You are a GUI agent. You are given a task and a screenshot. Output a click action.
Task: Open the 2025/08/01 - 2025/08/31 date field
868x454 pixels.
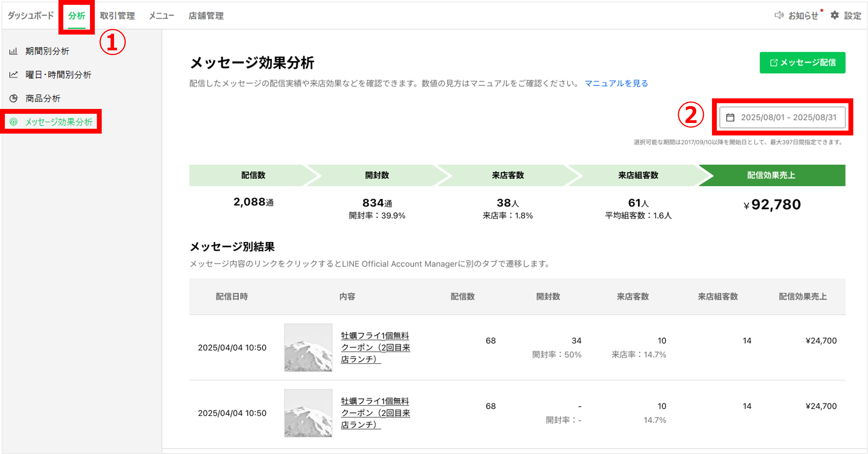tap(782, 117)
